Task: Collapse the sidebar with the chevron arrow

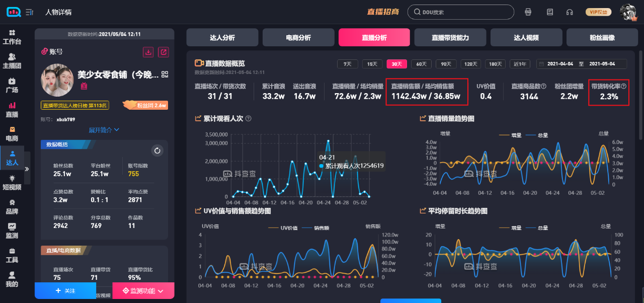Action: [x=28, y=169]
